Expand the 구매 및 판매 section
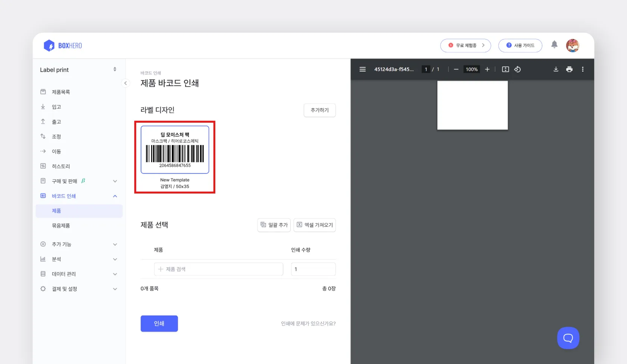 coord(115,181)
